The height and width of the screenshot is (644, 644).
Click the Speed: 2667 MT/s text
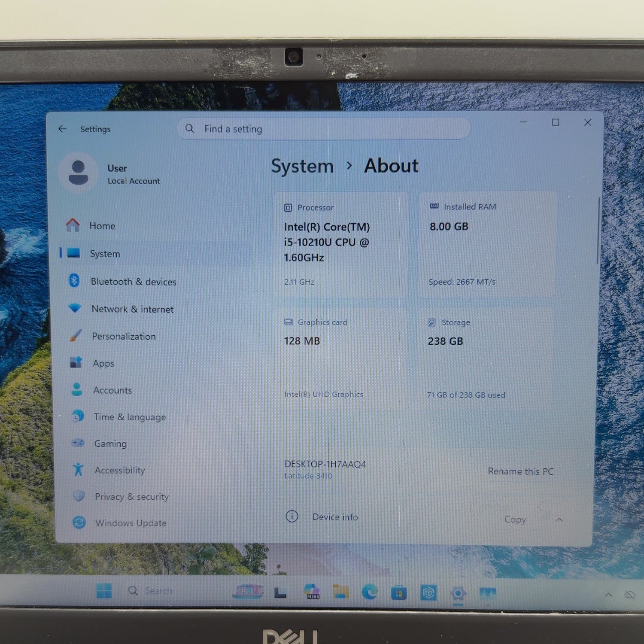tap(462, 282)
